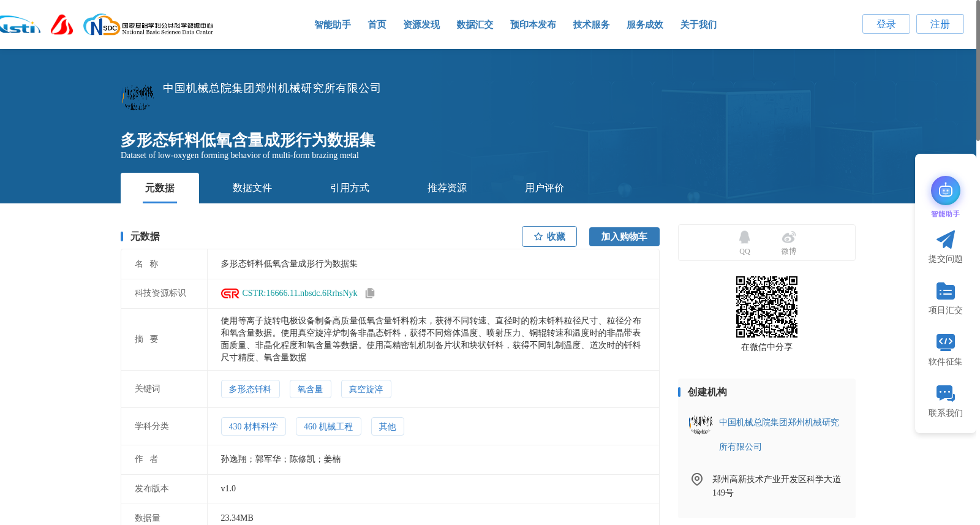
Task: Click the 注册 register button
Action: (940, 24)
